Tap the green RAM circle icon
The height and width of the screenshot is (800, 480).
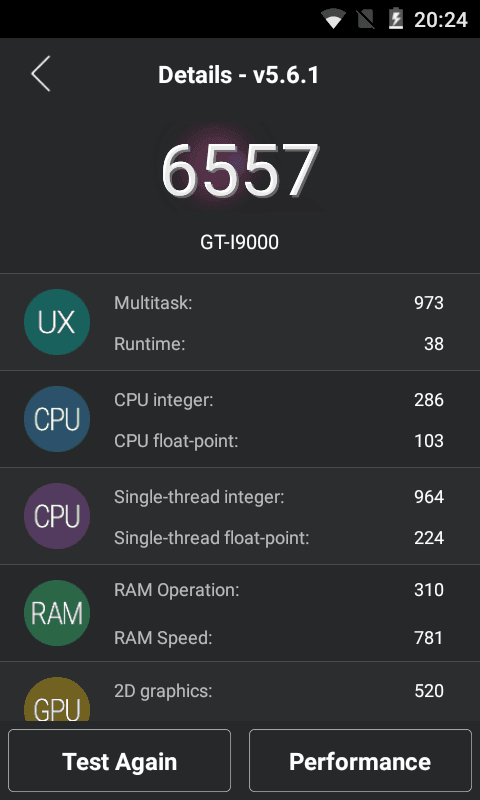tap(57, 613)
